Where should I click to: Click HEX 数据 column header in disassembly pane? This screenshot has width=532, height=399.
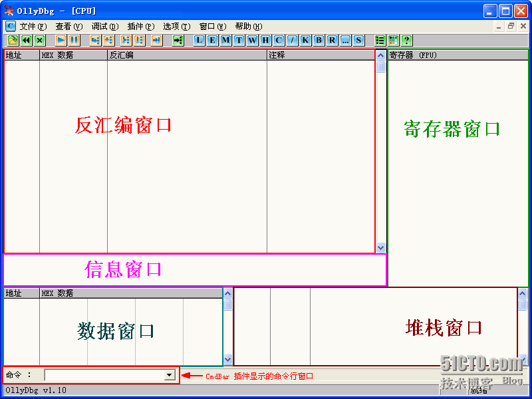73,55
